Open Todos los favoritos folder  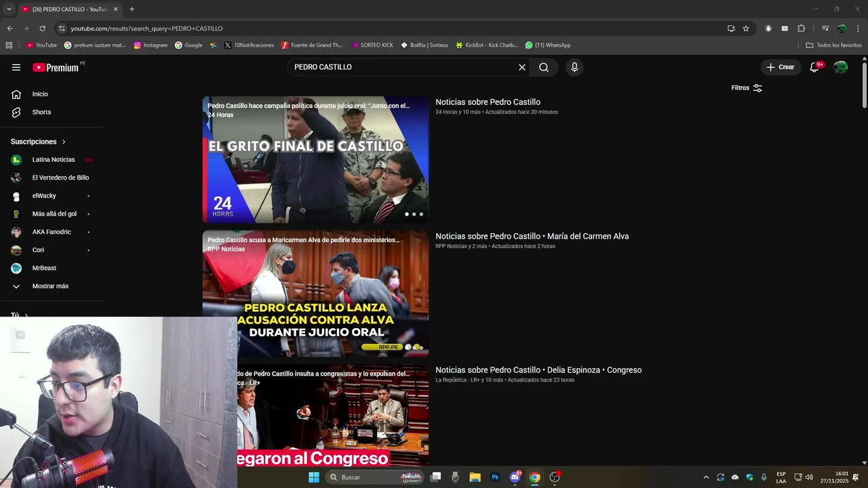pos(834,45)
